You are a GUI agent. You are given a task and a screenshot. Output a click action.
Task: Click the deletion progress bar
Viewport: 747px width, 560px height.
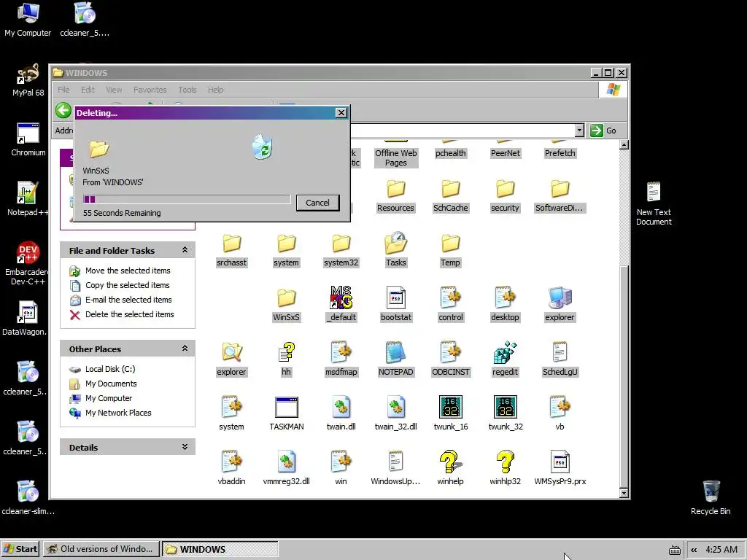187,199
